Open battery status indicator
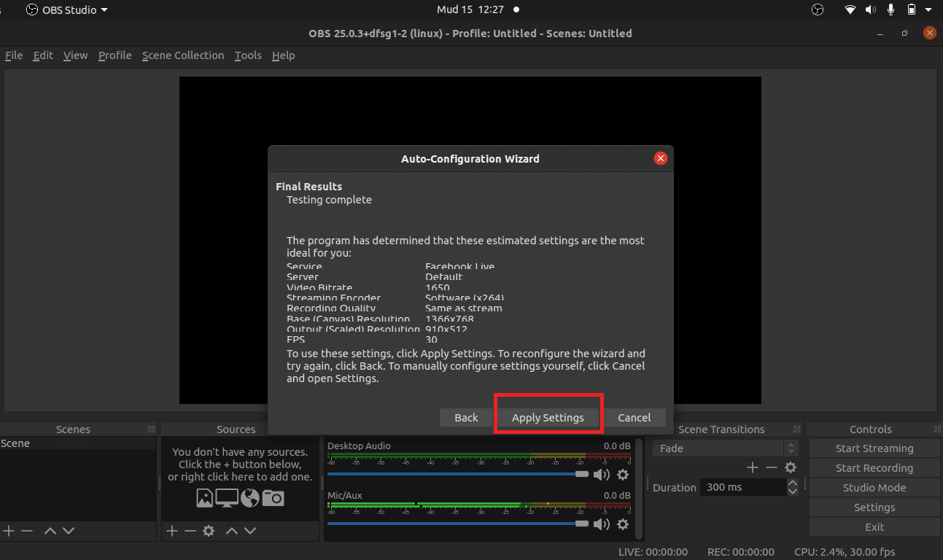 pyautogui.click(x=911, y=9)
